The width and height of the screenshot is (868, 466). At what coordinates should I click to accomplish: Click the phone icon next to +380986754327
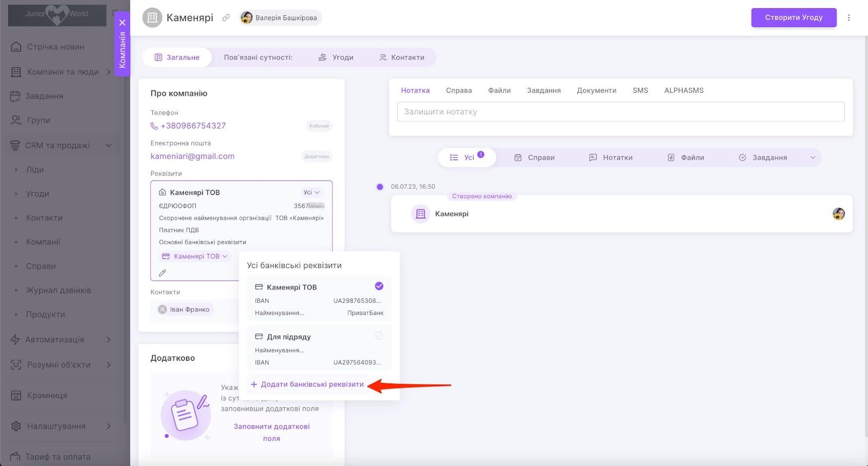pos(154,126)
